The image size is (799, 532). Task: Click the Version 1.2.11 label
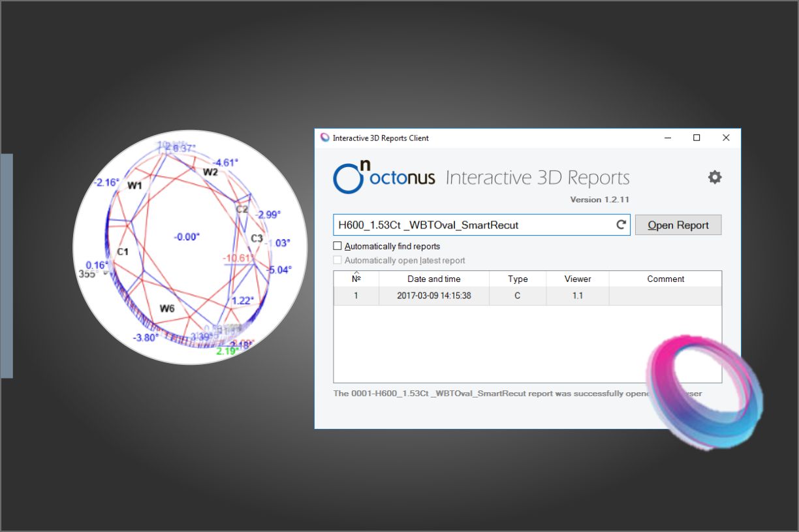(x=600, y=199)
